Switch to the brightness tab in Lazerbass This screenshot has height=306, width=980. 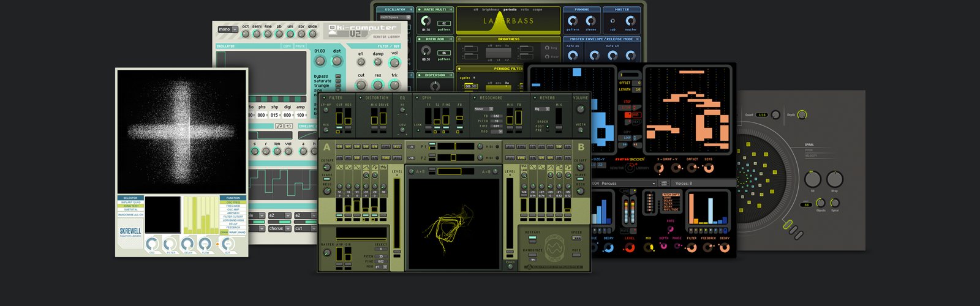tap(491, 10)
